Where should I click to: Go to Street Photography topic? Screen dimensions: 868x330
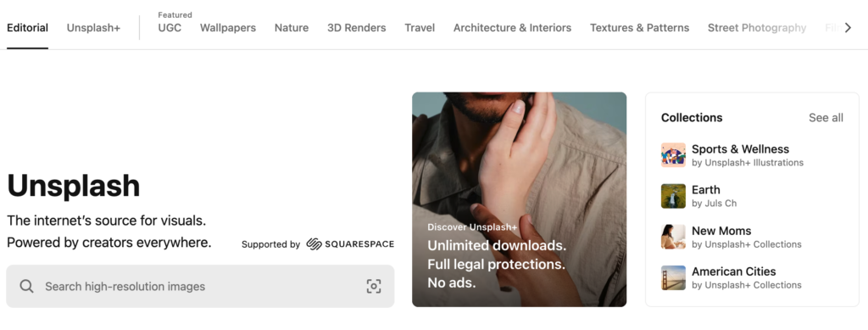click(x=757, y=28)
